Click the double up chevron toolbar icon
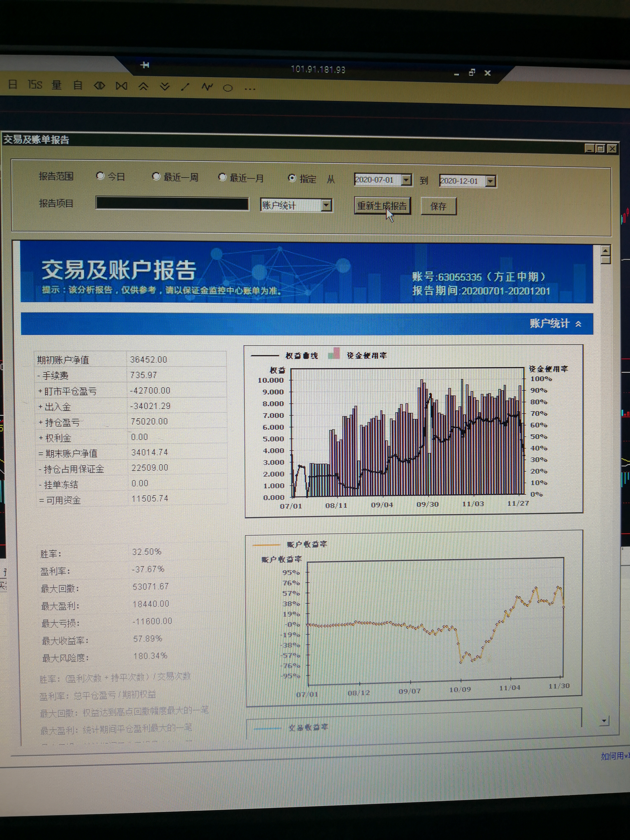630x840 pixels. click(143, 87)
